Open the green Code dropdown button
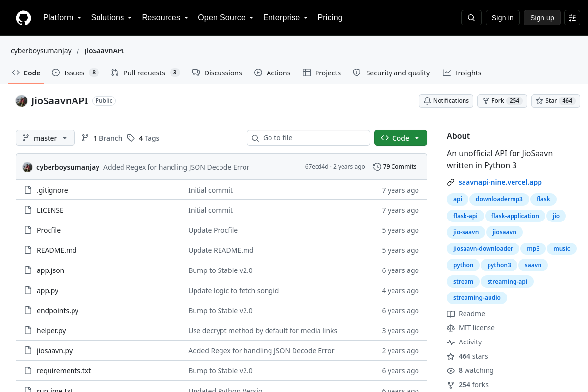This screenshot has width=588, height=392. point(401,138)
